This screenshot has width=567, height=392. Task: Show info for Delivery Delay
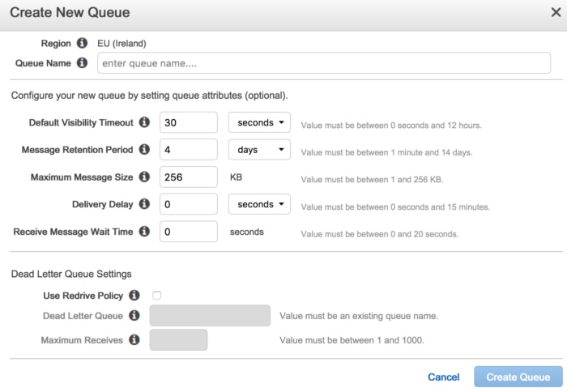[144, 204]
